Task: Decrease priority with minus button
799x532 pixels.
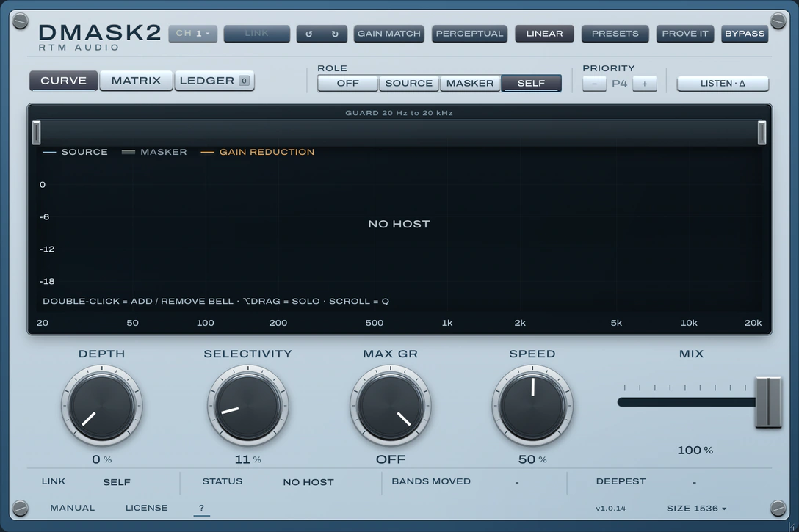Action: point(594,84)
